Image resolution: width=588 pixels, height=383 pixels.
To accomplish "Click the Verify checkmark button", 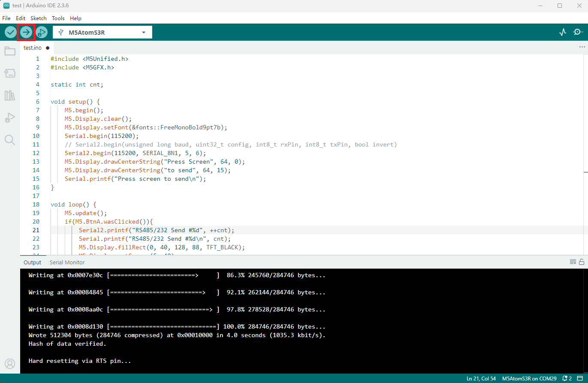I will [10, 32].
